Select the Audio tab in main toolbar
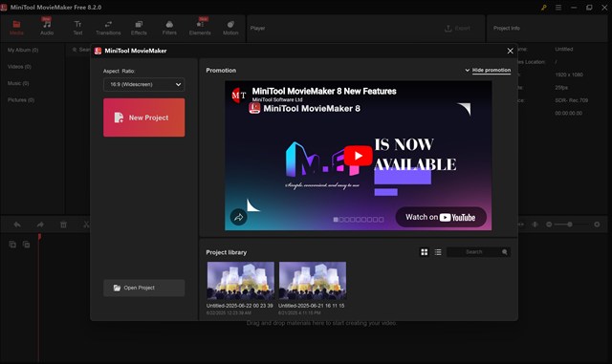Viewport: 612px width, 364px height. pyautogui.click(x=47, y=28)
